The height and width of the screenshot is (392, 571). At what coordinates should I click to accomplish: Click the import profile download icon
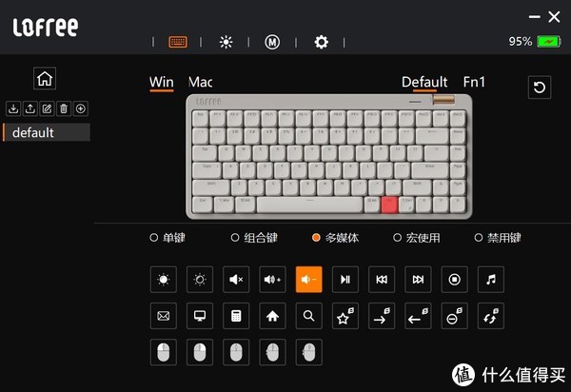tap(13, 108)
